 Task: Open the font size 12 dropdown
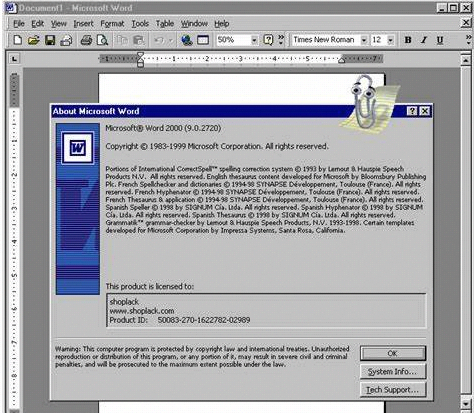390,40
